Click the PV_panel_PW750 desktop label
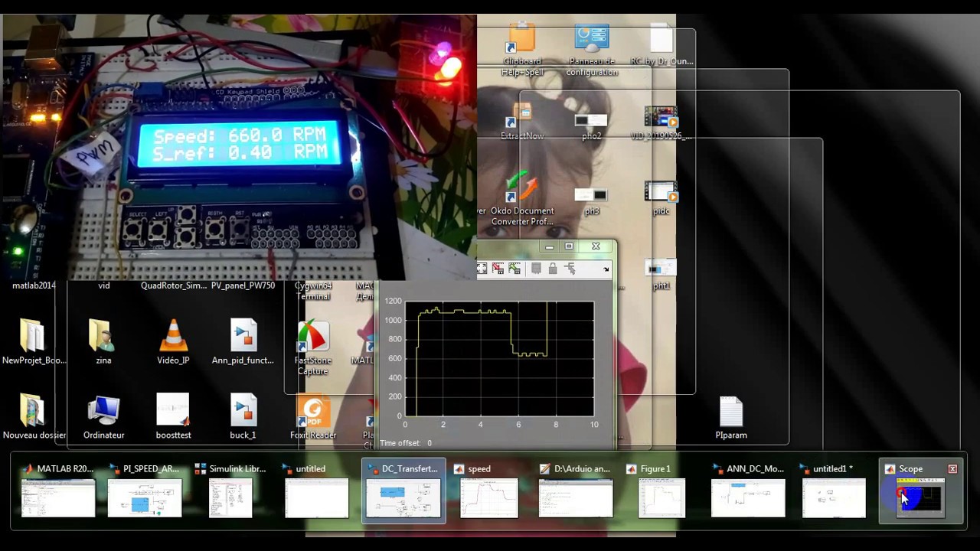The width and height of the screenshot is (980, 551). pyautogui.click(x=243, y=285)
